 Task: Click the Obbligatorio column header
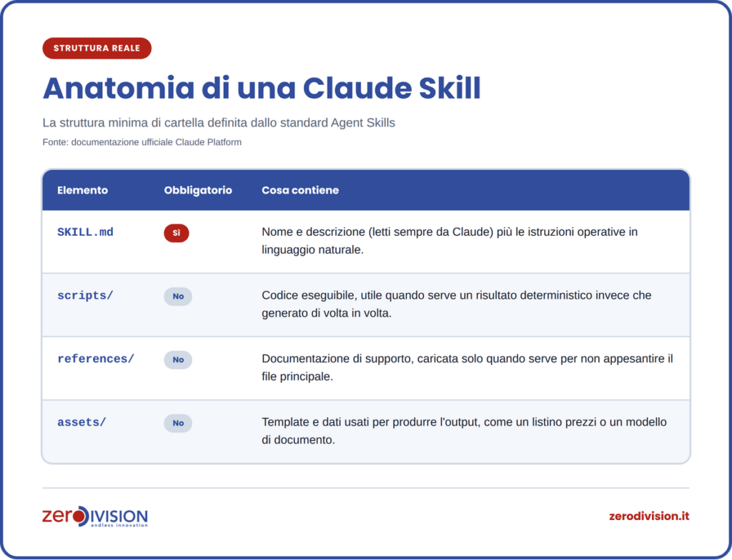click(x=198, y=191)
